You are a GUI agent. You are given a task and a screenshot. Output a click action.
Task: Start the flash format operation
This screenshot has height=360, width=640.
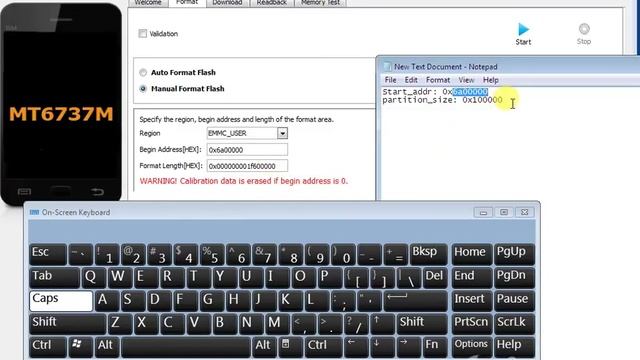click(x=523, y=34)
